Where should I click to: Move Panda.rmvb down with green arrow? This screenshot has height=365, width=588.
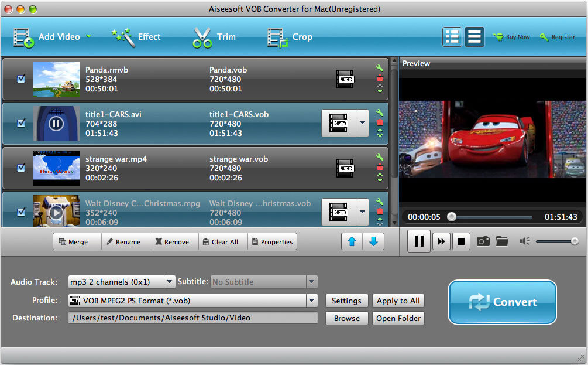380,91
